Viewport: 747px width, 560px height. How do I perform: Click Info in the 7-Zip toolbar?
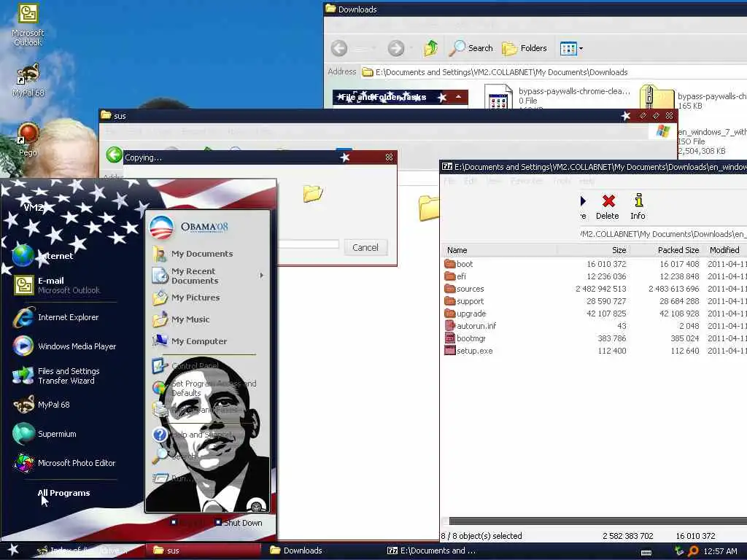(x=638, y=206)
